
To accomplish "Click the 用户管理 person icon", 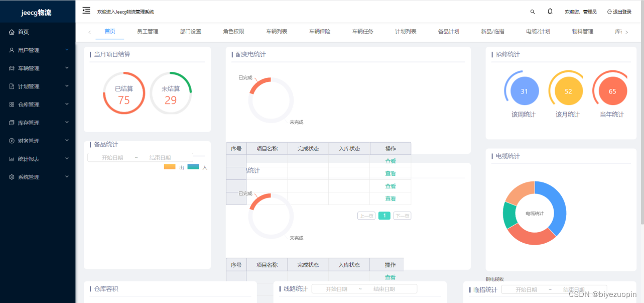I will [12, 50].
